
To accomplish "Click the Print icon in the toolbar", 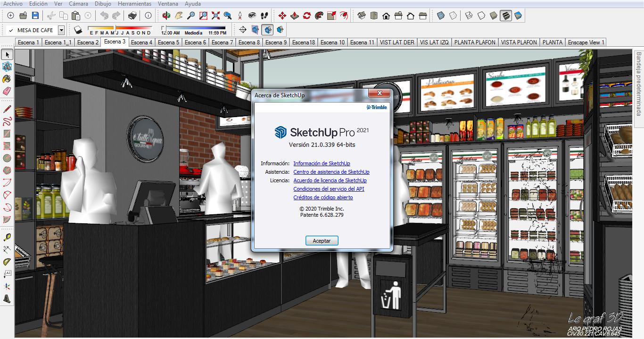I will [132, 16].
